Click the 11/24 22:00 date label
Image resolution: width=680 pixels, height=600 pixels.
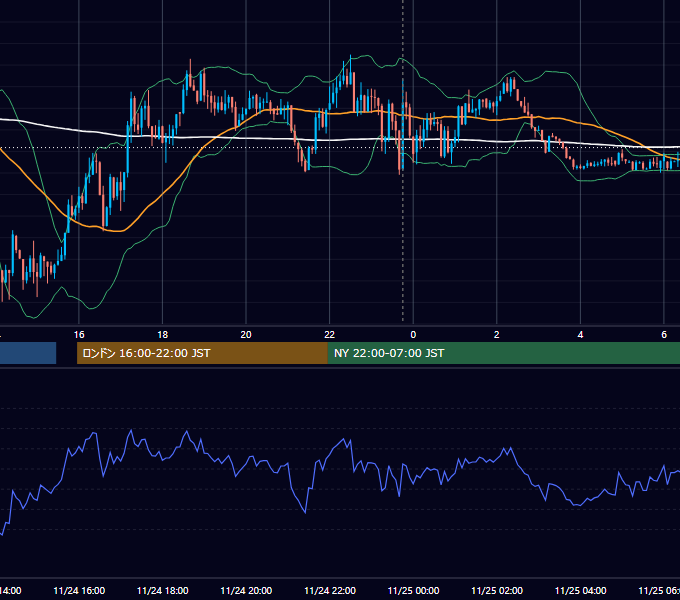tap(330, 590)
